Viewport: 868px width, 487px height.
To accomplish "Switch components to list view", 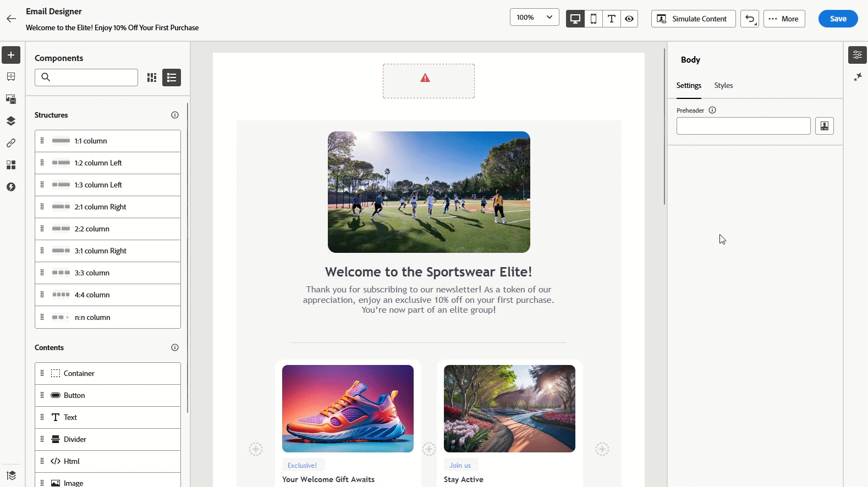I will point(172,78).
